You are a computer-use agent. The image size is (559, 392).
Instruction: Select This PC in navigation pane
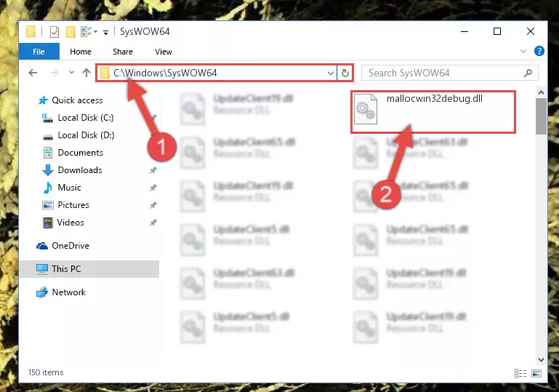tap(89, 269)
